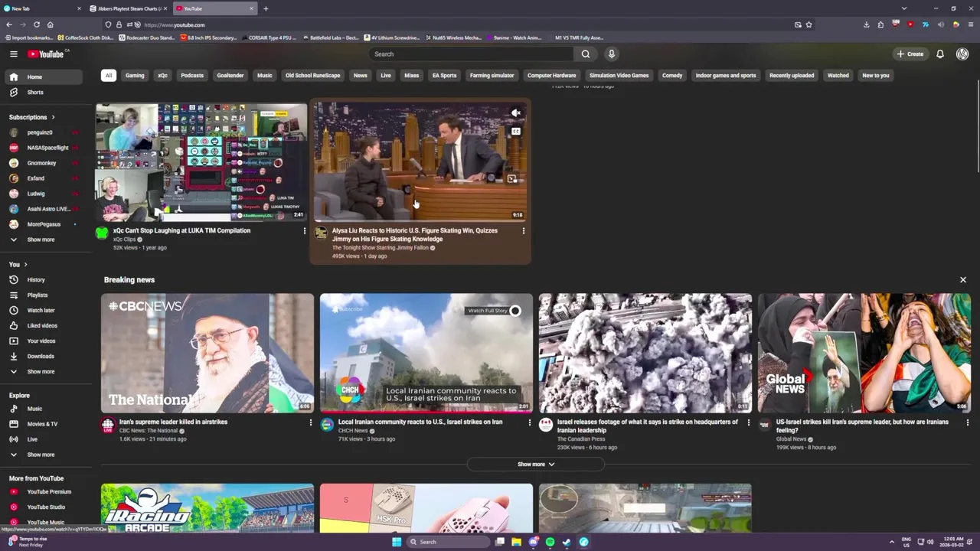Screen dimensions: 980x551
Task: Open more options for xQc LUKA TIM video
Action: [304, 230]
